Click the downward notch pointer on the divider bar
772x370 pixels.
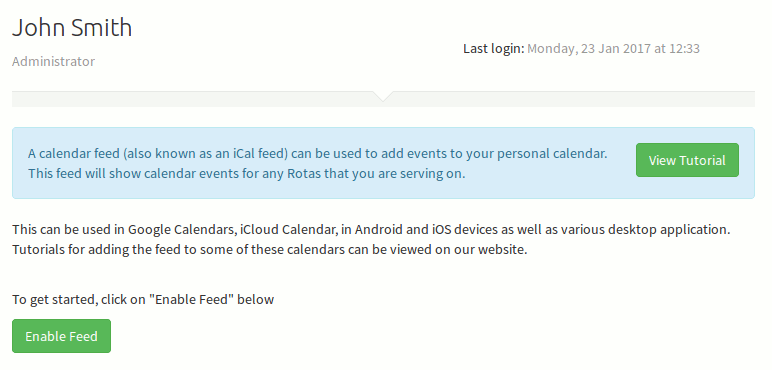point(383,96)
